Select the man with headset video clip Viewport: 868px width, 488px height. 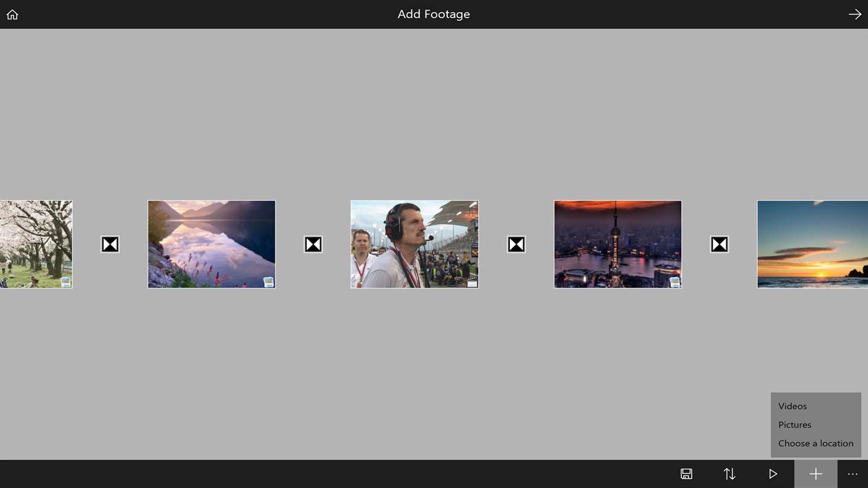pos(415,244)
